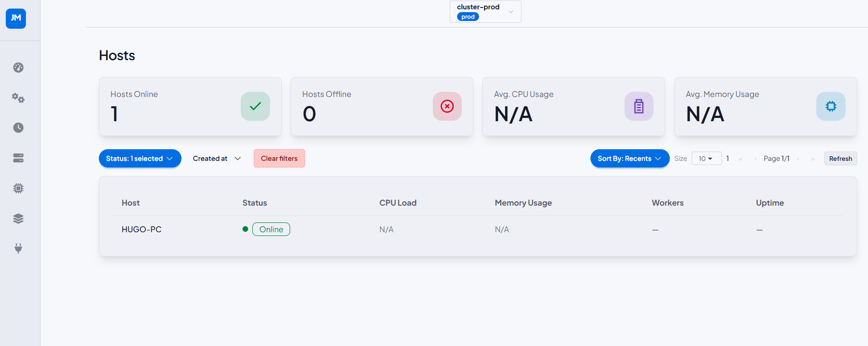Click the Workers column header

tap(667, 203)
